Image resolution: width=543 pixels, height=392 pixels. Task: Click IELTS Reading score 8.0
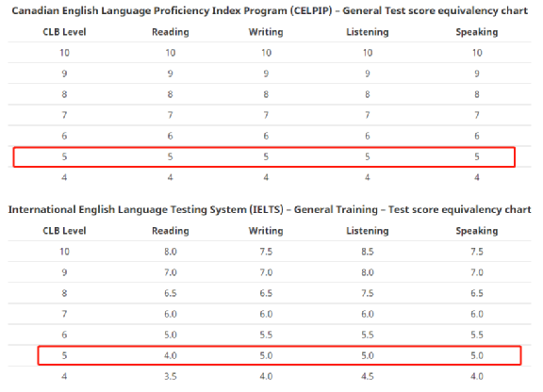pyautogui.click(x=171, y=252)
